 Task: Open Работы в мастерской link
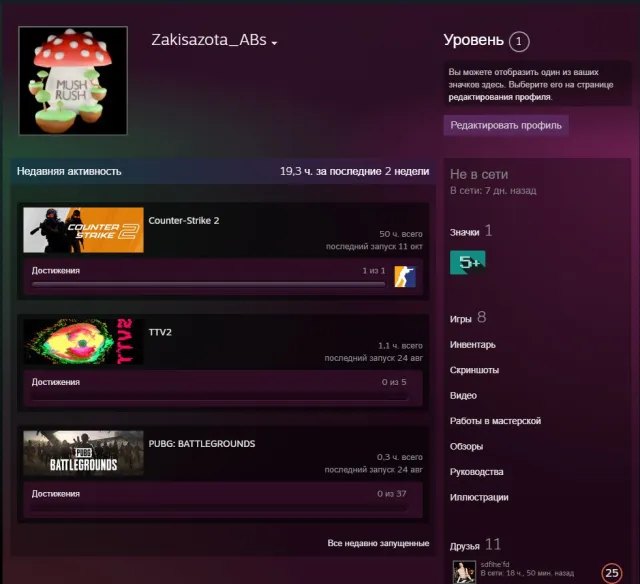pos(495,421)
